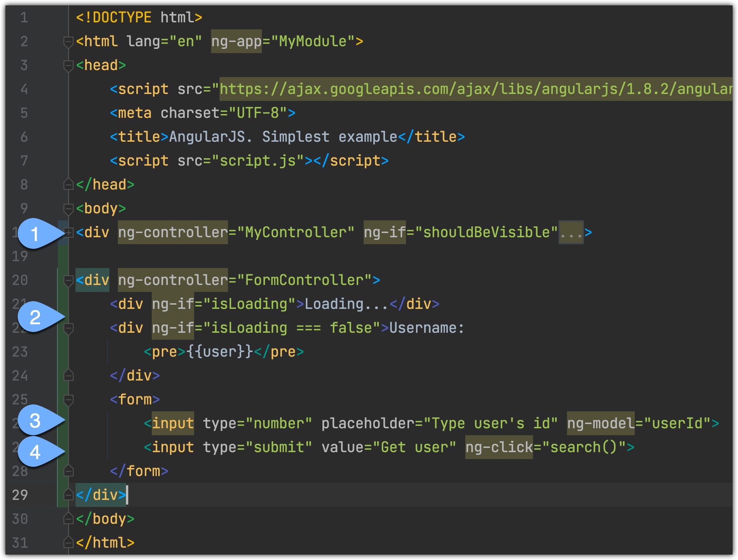Click the title text "AngularJS. Simplest example"

283,137
